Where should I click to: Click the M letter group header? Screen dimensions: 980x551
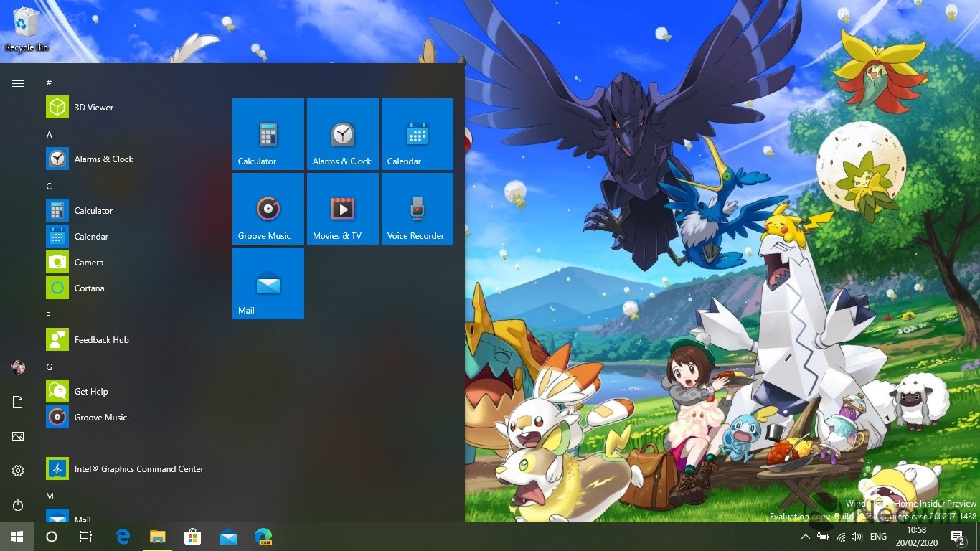[x=49, y=496]
